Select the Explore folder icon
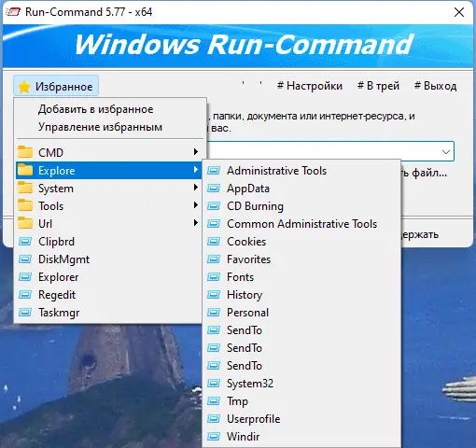 [x=25, y=170]
